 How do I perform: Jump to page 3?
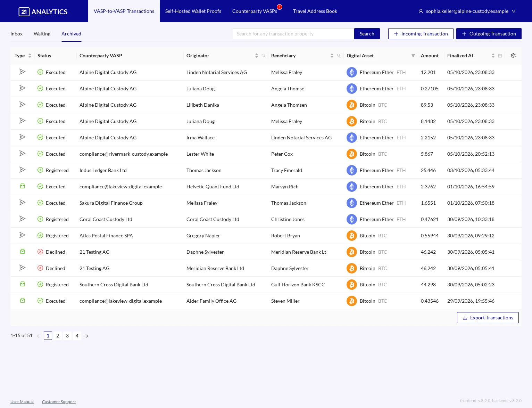(67, 336)
